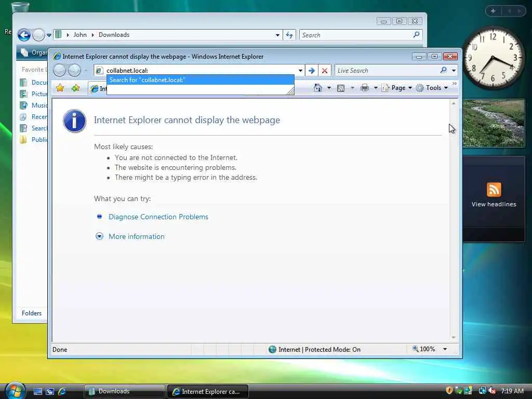Click the orange RSS feed gadget icon
Image resolution: width=532 pixels, height=399 pixels.
point(494,189)
